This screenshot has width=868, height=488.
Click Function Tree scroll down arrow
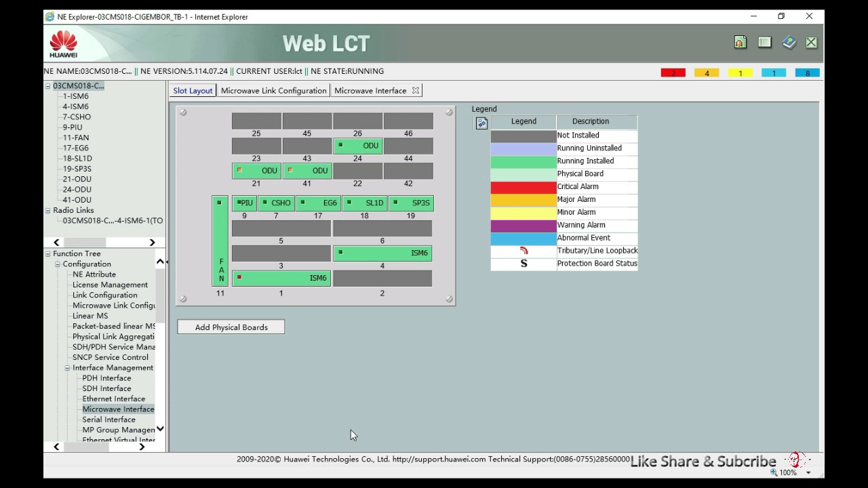point(160,429)
